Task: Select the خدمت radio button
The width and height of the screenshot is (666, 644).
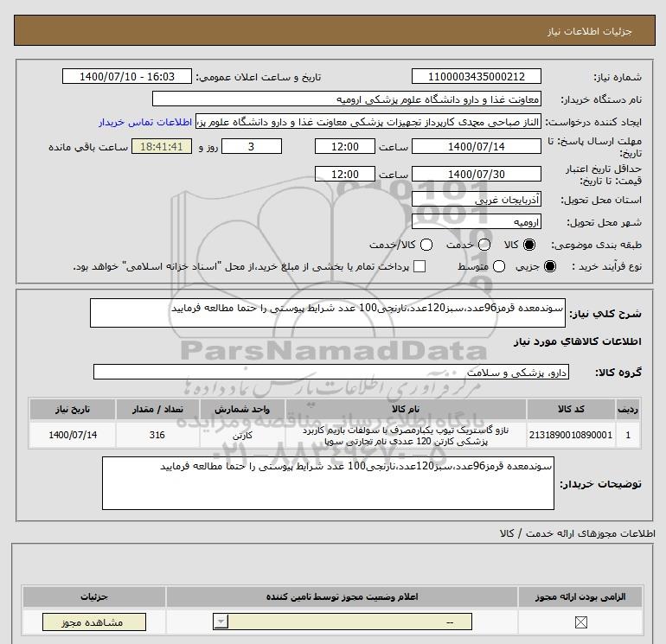Action: tap(484, 245)
